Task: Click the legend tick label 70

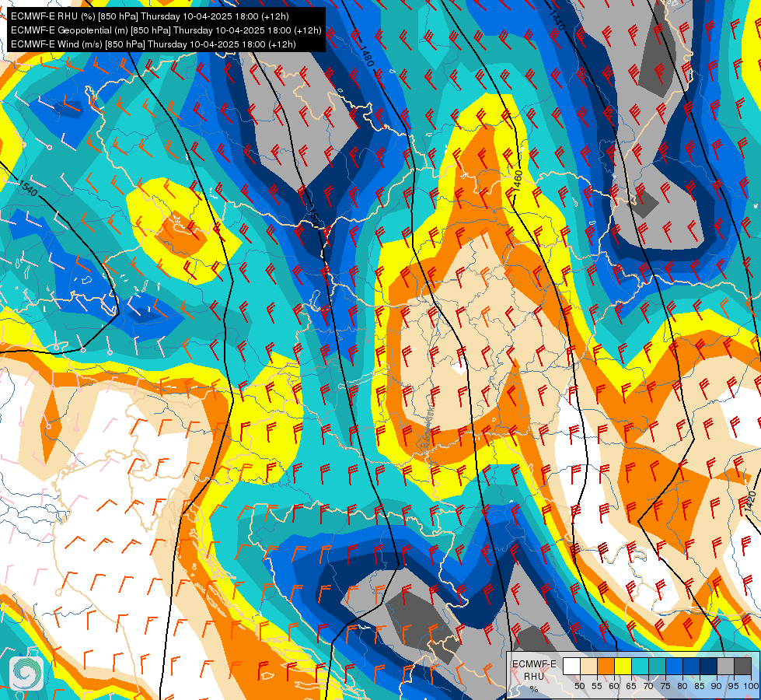Action: point(648,686)
